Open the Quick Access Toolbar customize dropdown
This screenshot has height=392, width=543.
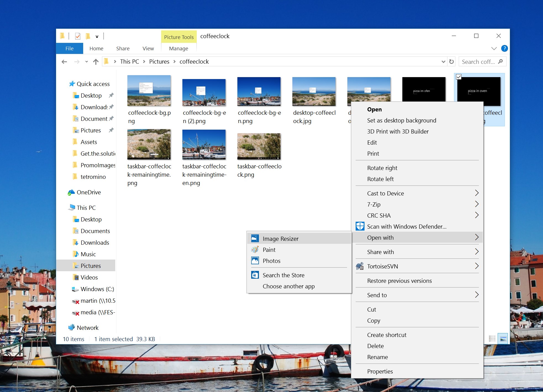(97, 36)
